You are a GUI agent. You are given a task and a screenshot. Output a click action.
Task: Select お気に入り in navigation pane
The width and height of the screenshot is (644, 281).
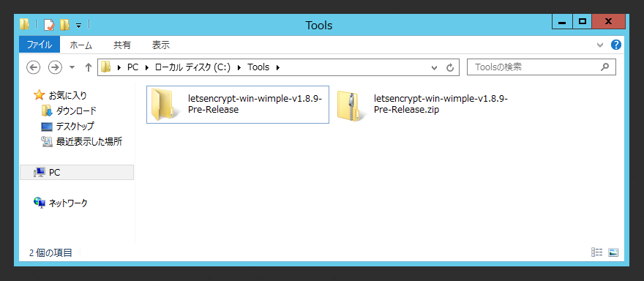click(x=68, y=96)
